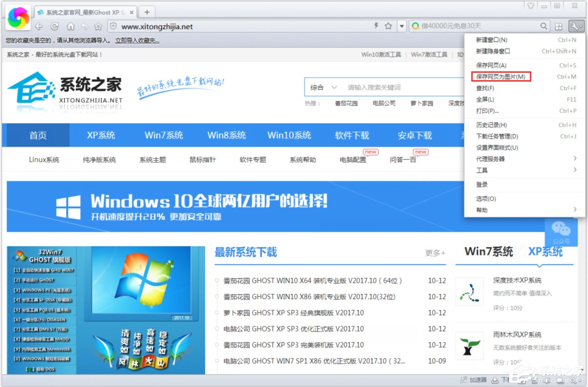Click the back navigation arrow

pos(39,26)
